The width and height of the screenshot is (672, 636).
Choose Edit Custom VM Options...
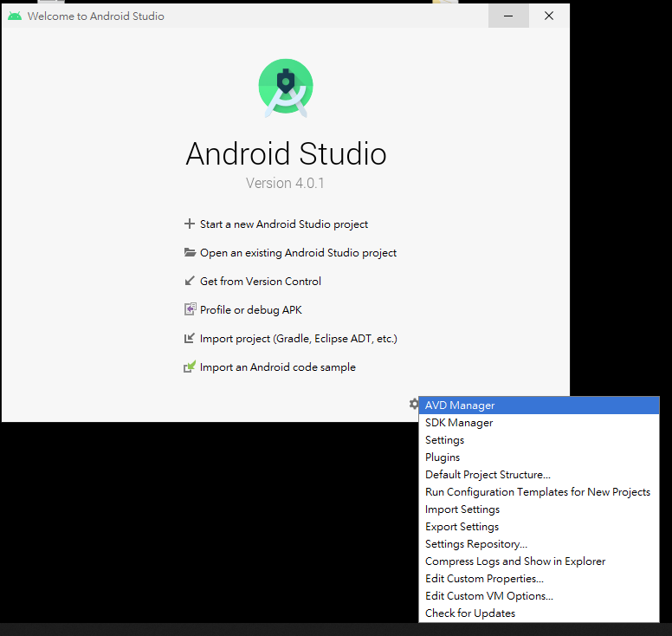click(x=539, y=596)
